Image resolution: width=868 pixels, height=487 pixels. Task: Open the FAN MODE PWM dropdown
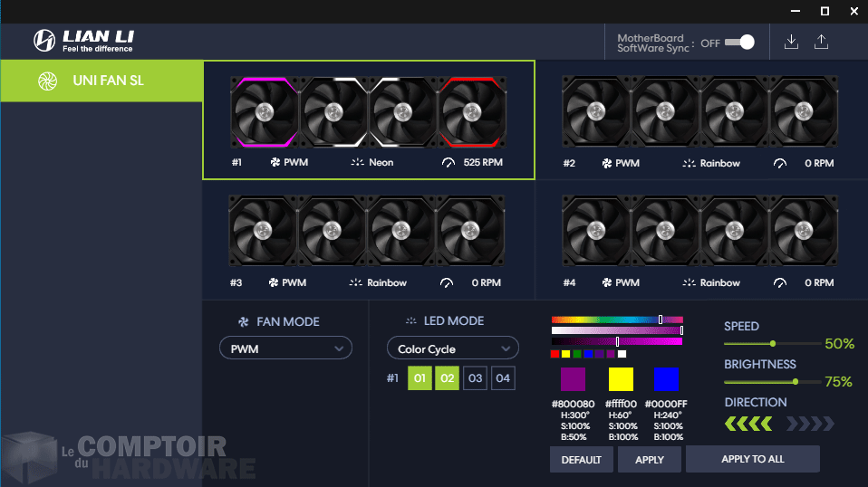pos(285,349)
